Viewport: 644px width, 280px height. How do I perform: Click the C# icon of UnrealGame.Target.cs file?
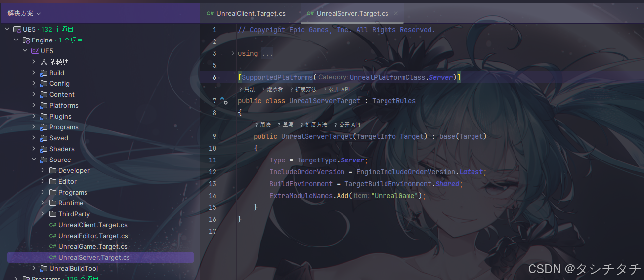coord(52,247)
